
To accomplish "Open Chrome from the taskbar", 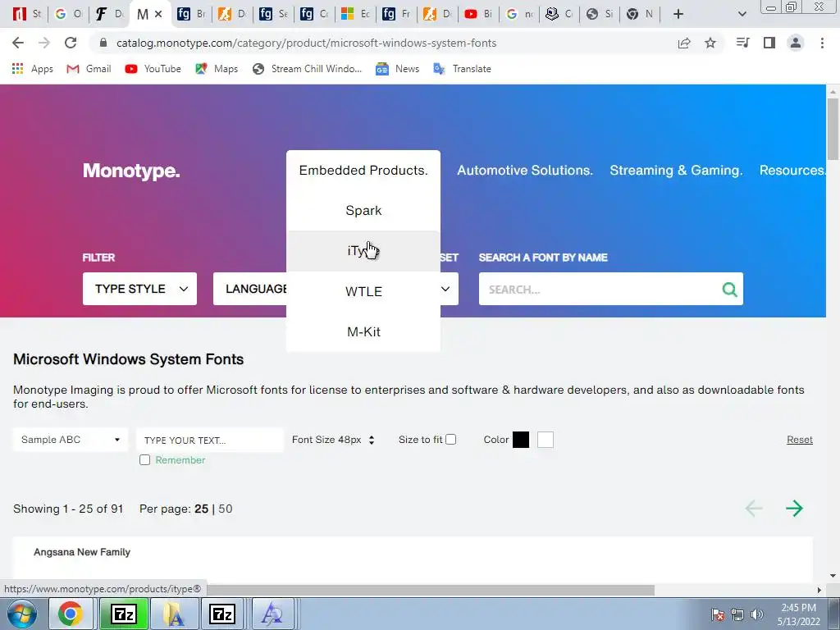I will [71, 614].
